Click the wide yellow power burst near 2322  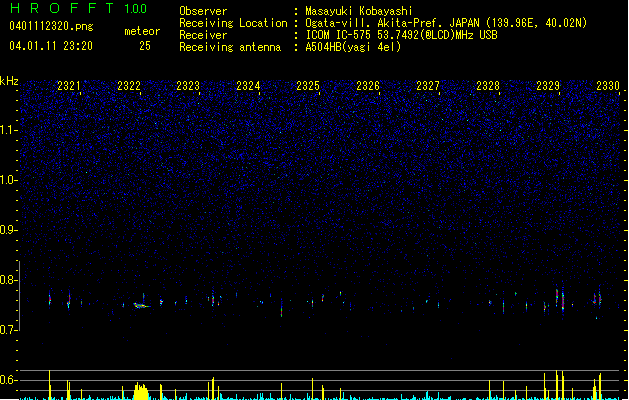pos(141,391)
